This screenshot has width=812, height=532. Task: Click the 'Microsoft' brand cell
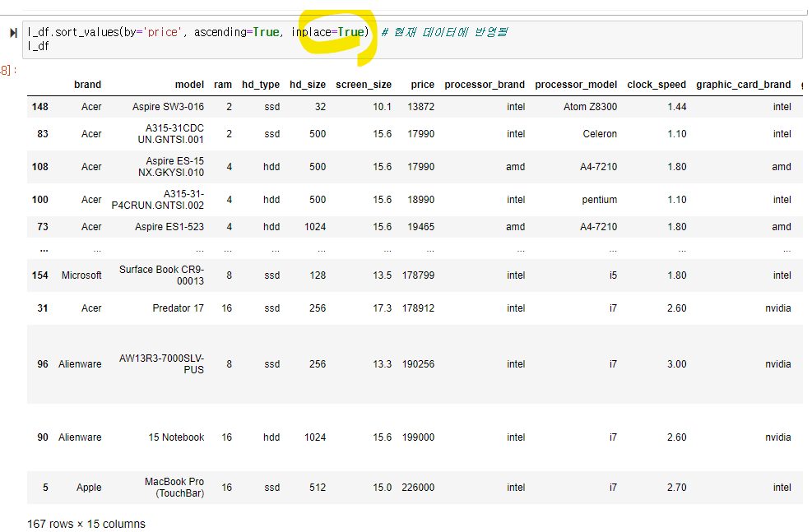pos(81,275)
